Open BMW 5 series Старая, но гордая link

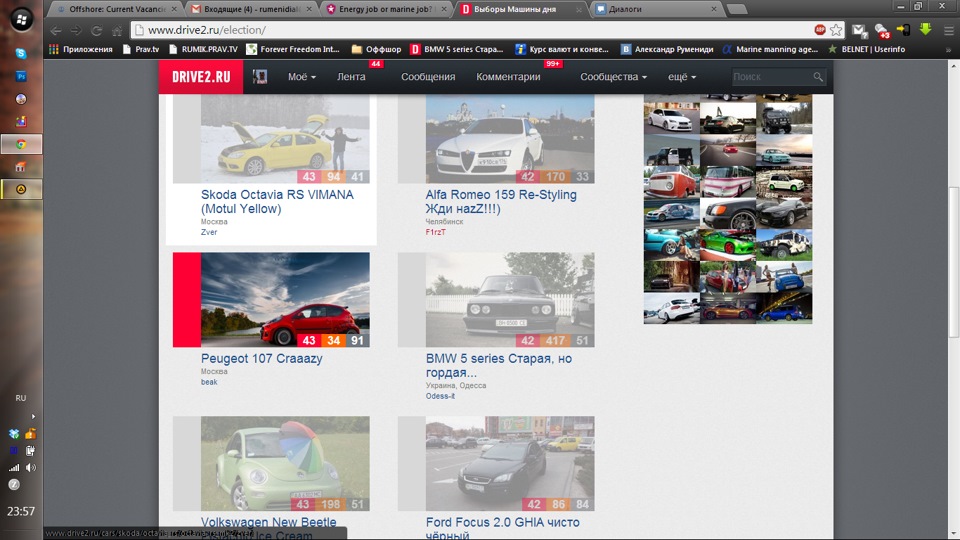pos(498,366)
